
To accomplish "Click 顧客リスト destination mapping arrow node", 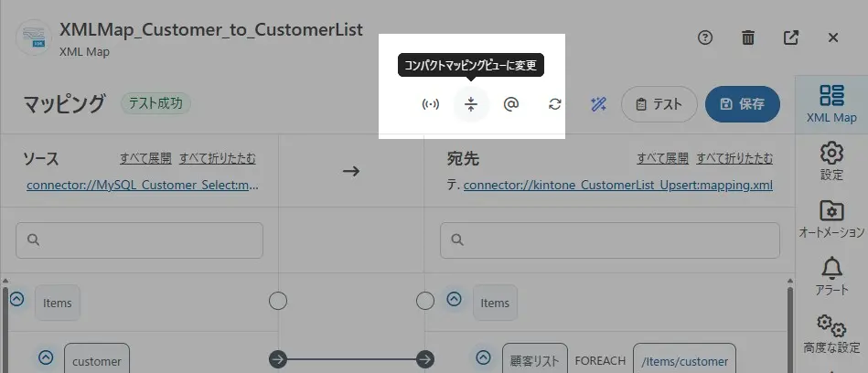I will pyautogui.click(x=425, y=359).
